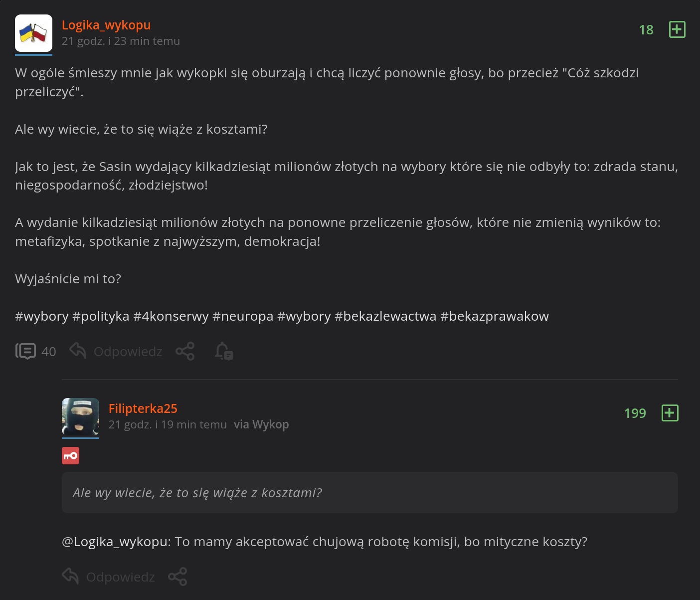Open the #neuropa hashtag

coord(243,316)
